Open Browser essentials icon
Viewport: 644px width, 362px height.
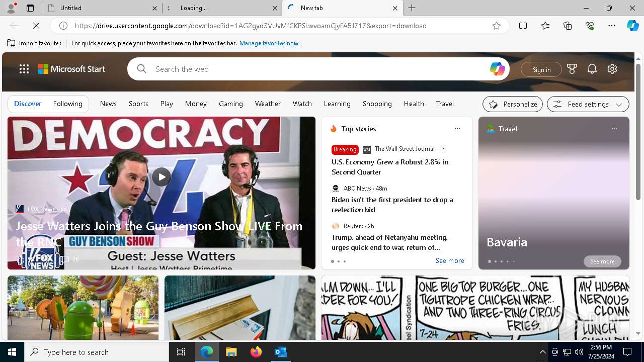coord(590,26)
